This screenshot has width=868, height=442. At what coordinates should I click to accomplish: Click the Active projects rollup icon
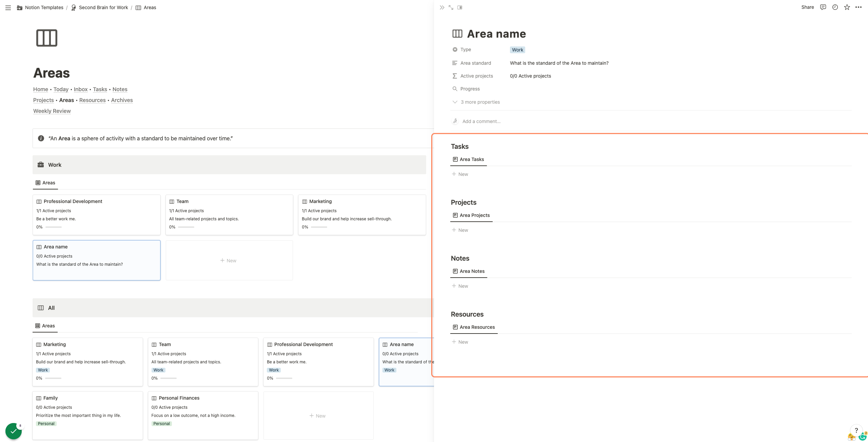[455, 76]
